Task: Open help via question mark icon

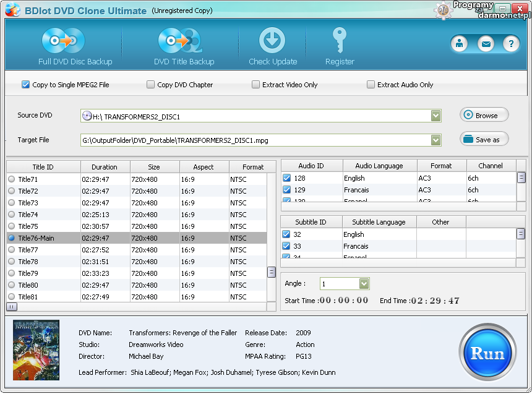Action: (x=510, y=44)
